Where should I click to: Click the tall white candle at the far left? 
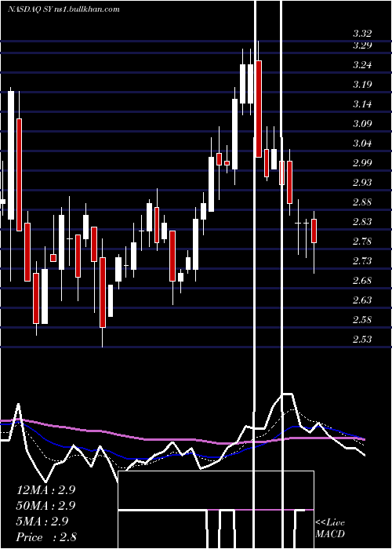[x=11, y=155]
